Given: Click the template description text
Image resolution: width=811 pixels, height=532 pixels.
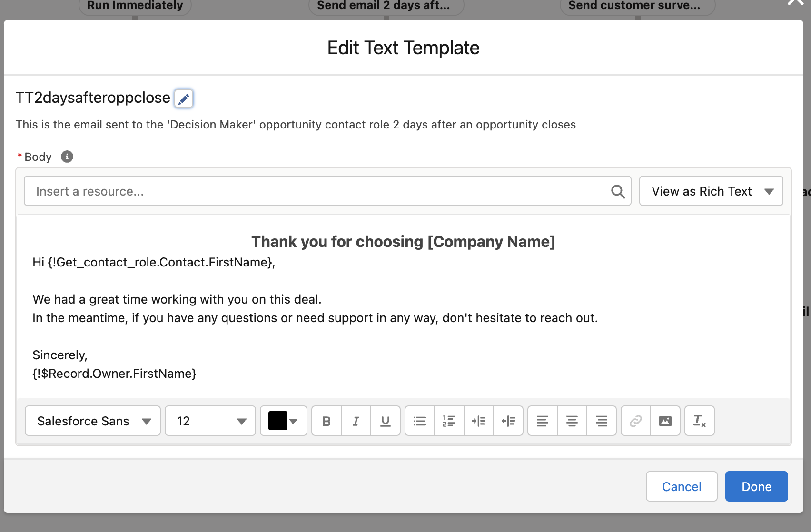Looking at the screenshot, I should point(296,125).
